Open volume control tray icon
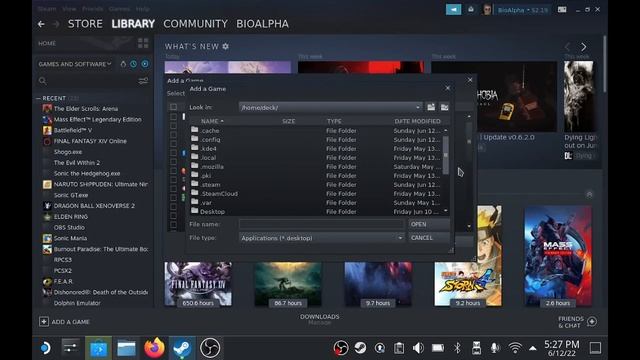 pyautogui.click(x=418, y=348)
